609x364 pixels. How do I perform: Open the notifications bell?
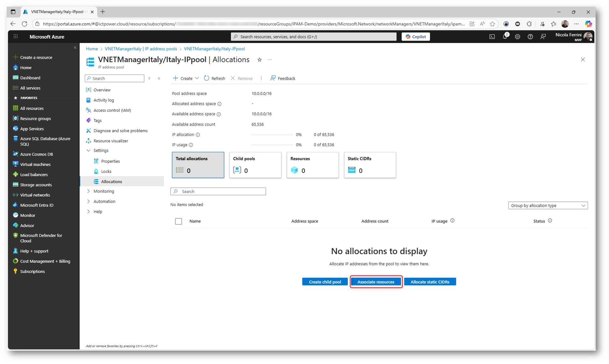tap(505, 37)
